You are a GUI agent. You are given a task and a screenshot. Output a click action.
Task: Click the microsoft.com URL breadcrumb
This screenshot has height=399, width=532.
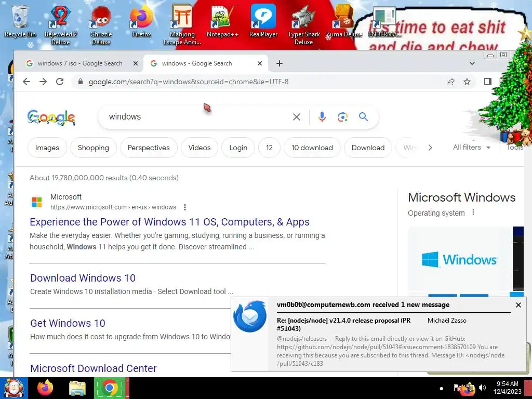[x=113, y=207]
